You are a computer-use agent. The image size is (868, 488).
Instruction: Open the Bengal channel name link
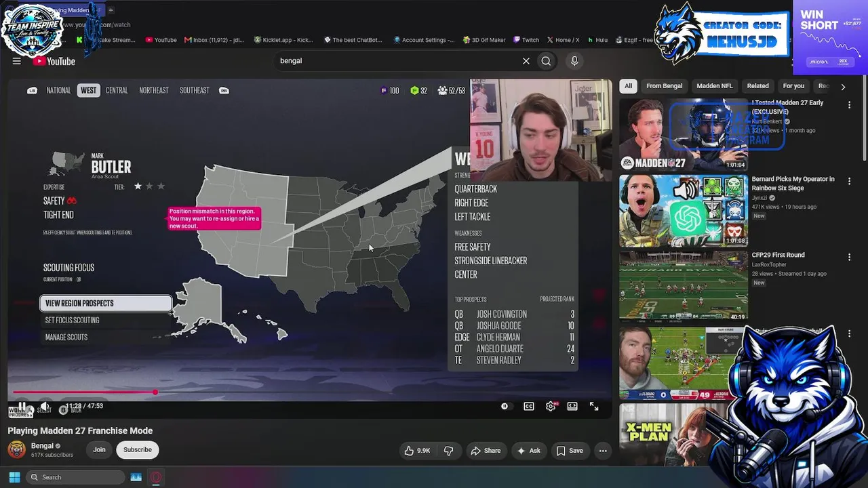point(42,446)
